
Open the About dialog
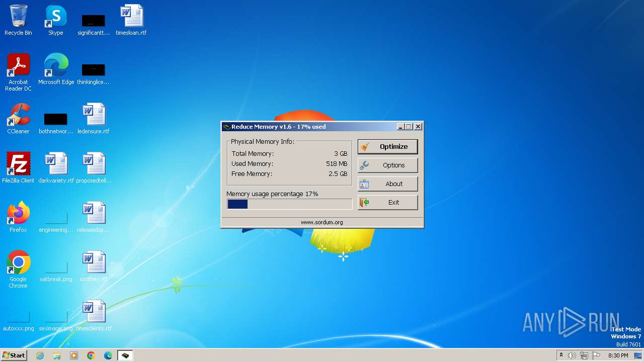387,184
